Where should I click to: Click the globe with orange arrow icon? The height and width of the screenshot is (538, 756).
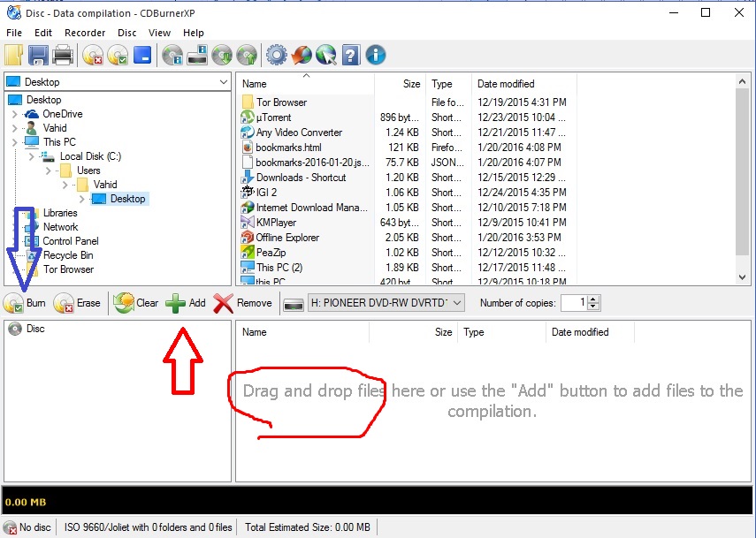click(302, 55)
